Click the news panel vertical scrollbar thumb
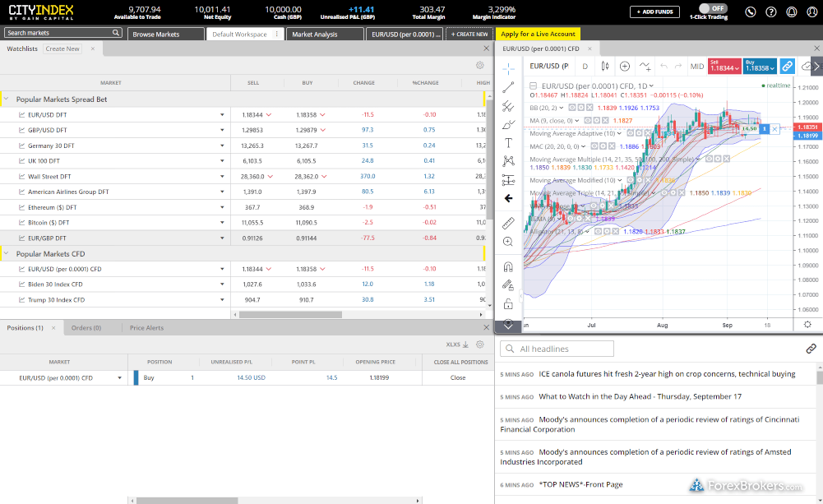823x504 pixels. pos(820,377)
